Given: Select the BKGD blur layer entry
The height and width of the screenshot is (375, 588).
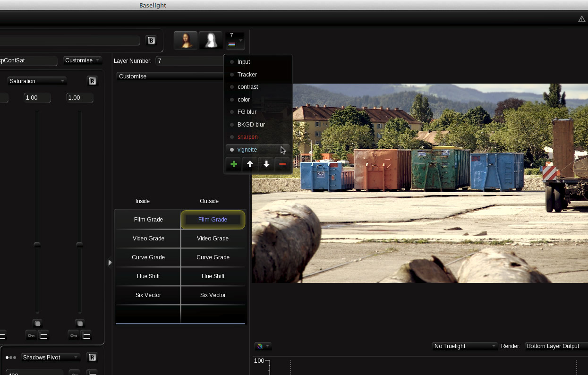Looking at the screenshot, I should pyautogui.click(x=251, y=125).
